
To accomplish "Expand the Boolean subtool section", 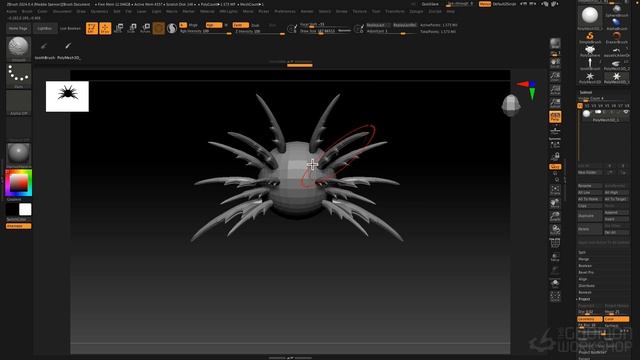I will (584, 266).
